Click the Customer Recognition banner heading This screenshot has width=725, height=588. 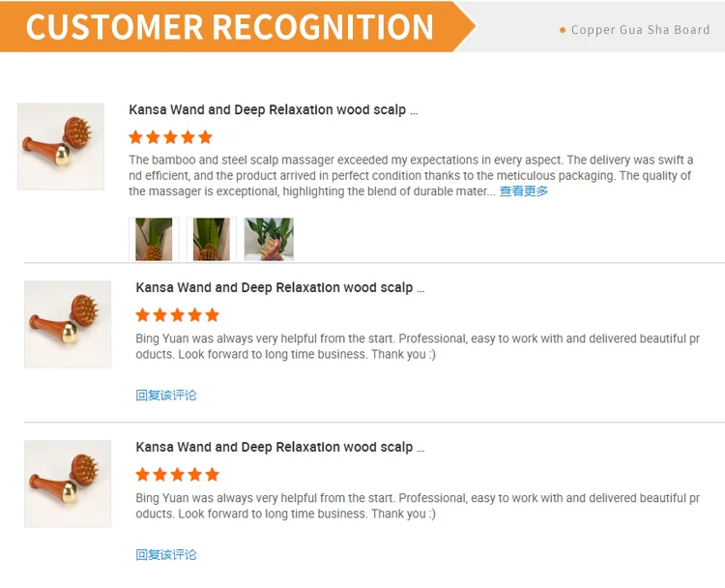pos(230,26)
